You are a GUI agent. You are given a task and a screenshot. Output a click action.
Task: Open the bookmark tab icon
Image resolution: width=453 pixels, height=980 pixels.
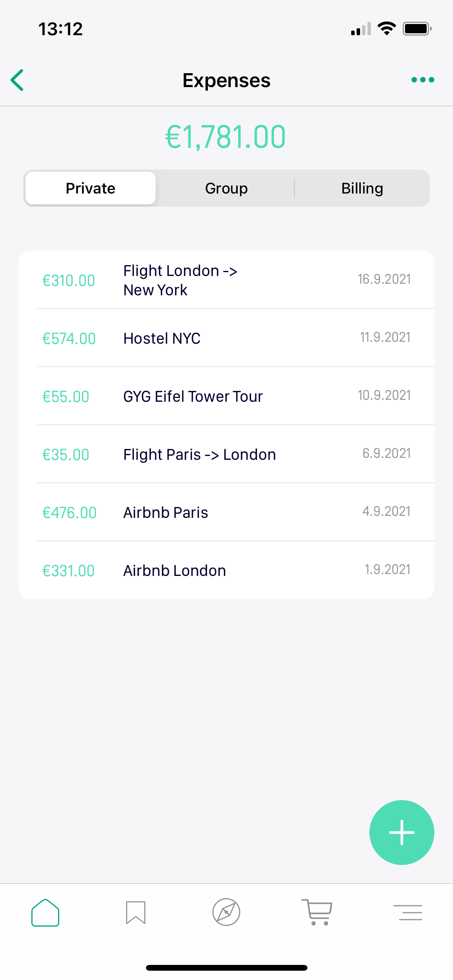coord(136,912)
